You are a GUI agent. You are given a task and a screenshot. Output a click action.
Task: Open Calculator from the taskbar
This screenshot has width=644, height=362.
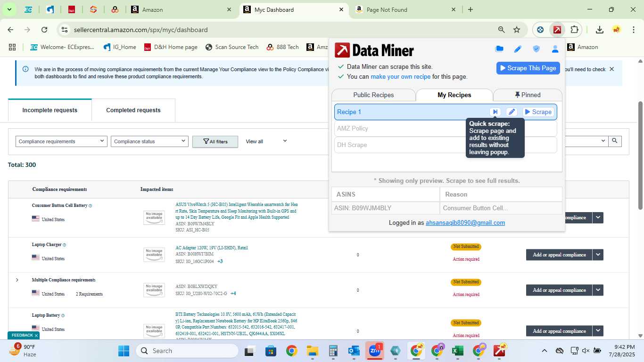point(333,351)
